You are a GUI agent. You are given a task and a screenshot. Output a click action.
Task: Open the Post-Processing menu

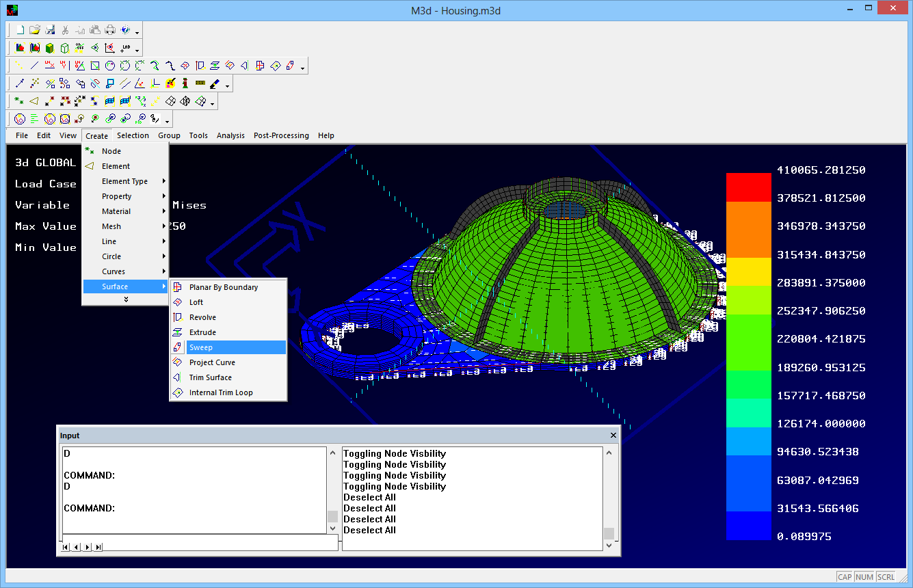tap(281, 135)
